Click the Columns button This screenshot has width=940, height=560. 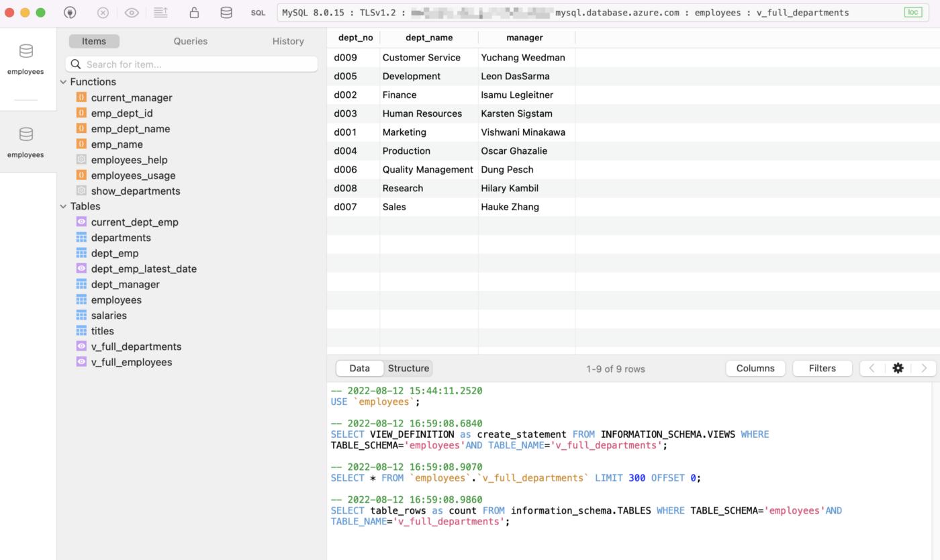755,368
